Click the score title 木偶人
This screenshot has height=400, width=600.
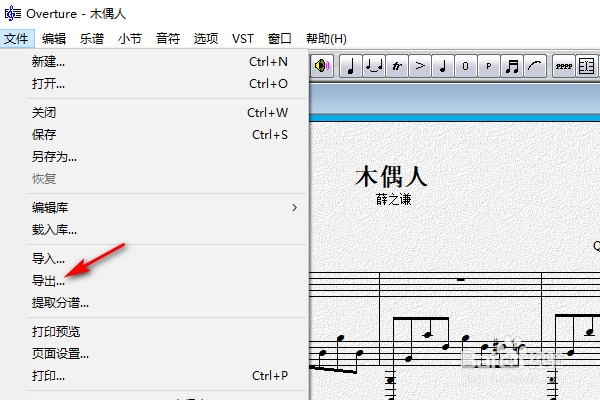[391, 176]
